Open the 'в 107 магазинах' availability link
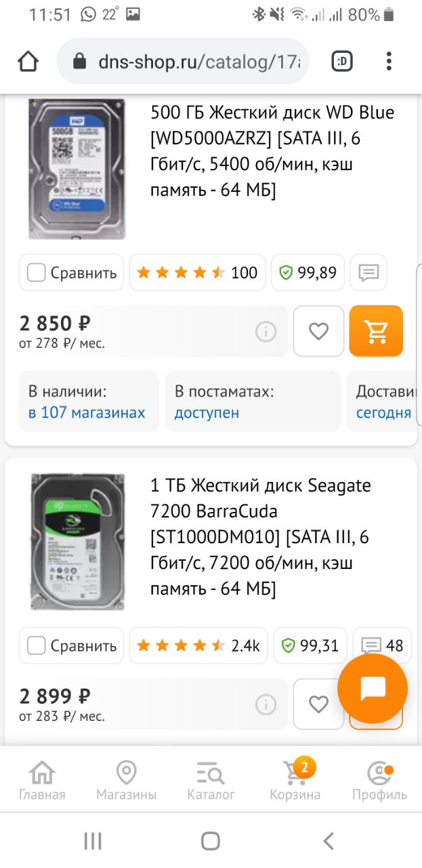The width and height of the screenshot is (422, 868). click(x=87, y=412)
